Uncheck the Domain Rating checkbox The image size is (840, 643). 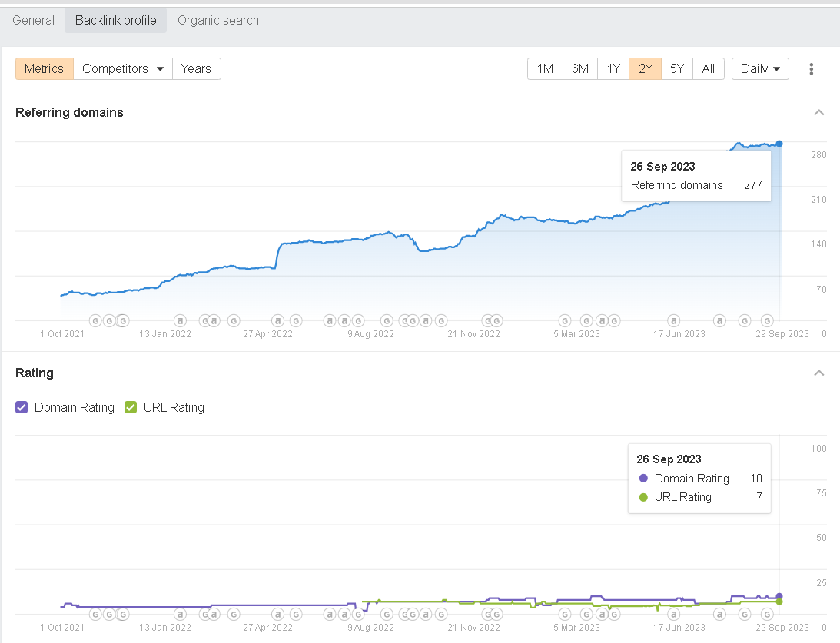click(22, 408)
